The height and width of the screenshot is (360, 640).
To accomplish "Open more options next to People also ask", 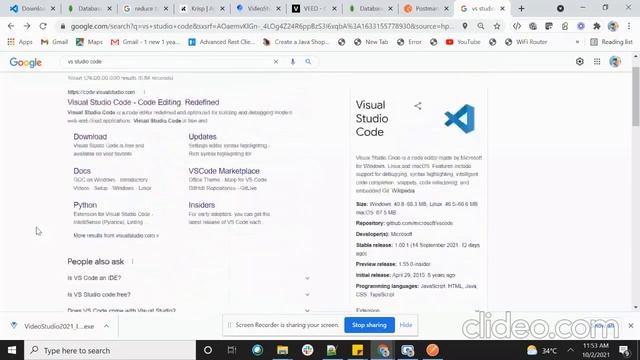I will tap(133, 262).
